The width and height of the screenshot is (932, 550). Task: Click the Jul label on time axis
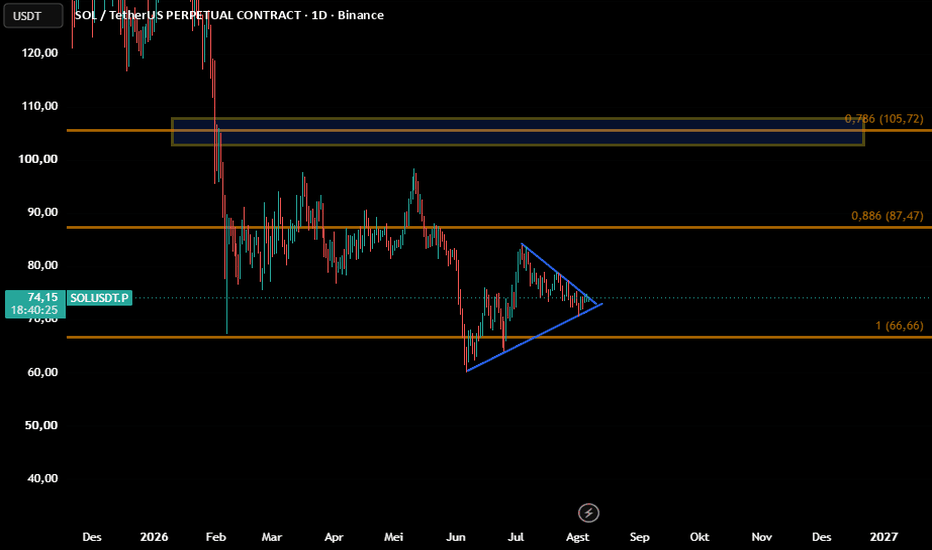pyautogui.click(x=516, y=537)
